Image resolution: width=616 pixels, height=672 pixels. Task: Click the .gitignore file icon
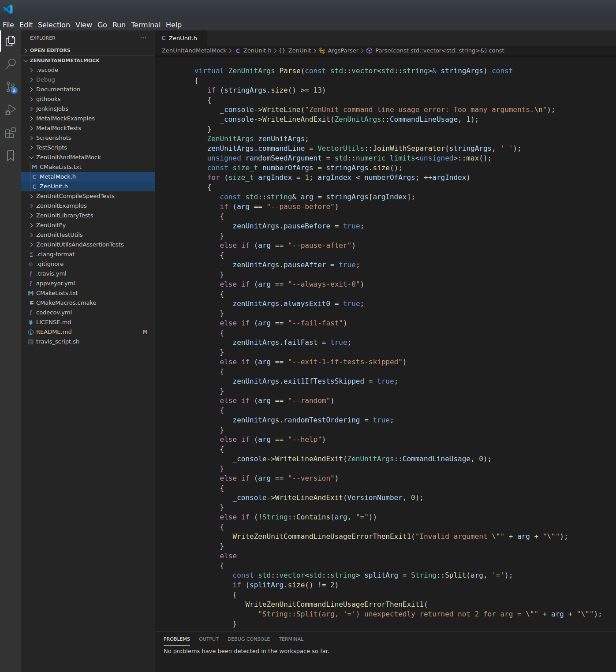click(x=31, y=264)
